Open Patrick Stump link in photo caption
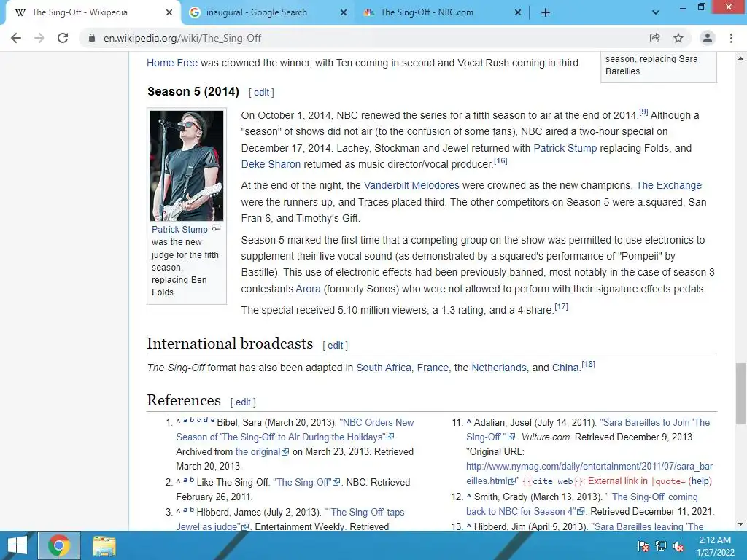 (179, 230)
